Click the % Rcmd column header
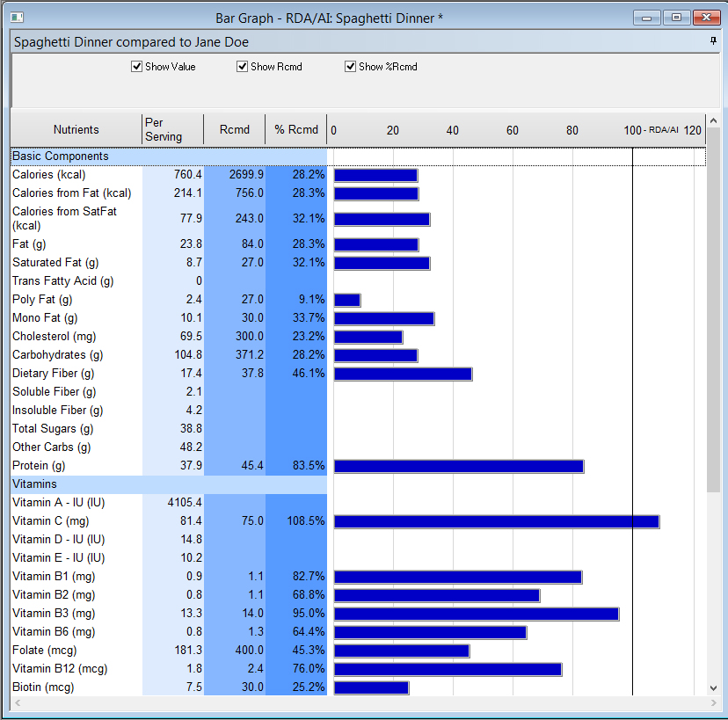This screenshot has height=720, width=728. tap(296, 129)
